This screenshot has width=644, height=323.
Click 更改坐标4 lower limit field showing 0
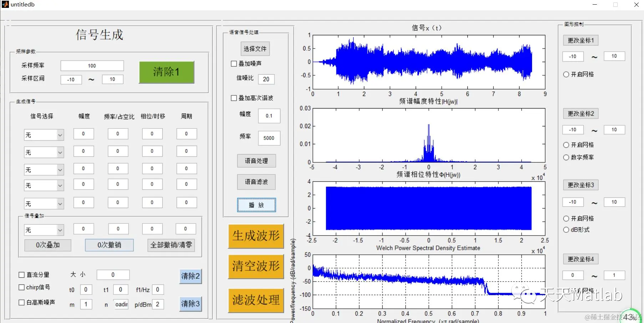[573, 275]
